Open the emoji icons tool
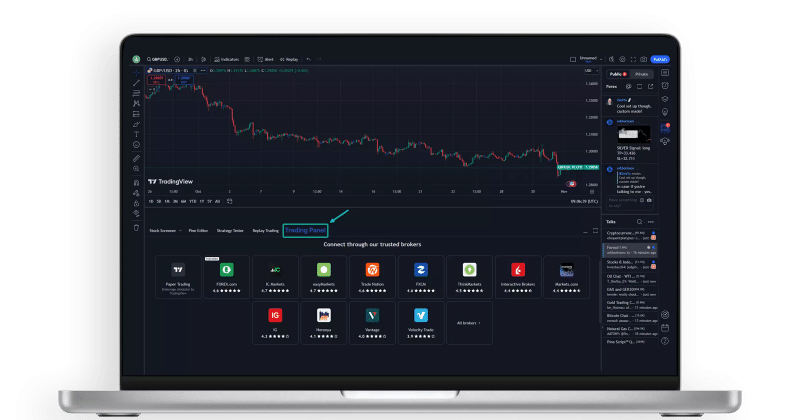 point(136,145)
